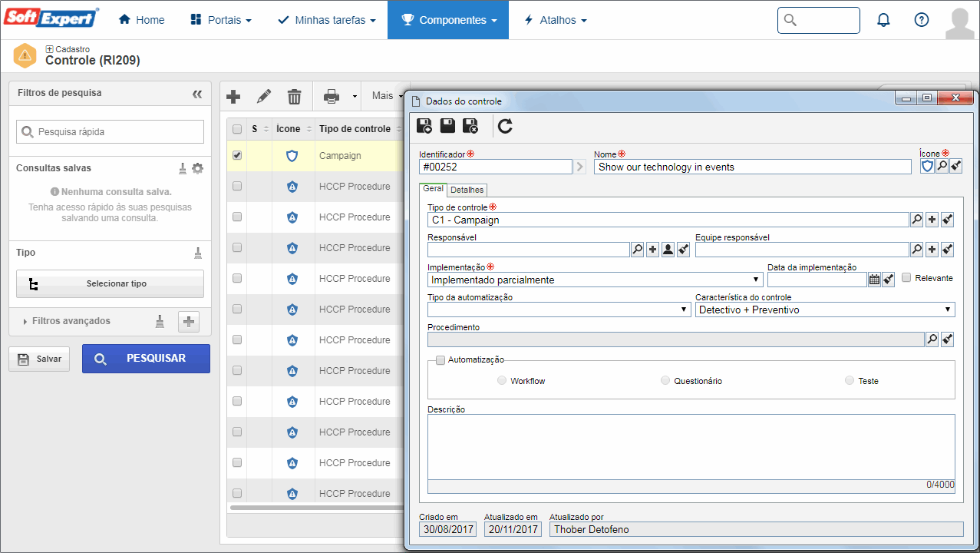Click the save and close disk icon

[x=470, y=126]
